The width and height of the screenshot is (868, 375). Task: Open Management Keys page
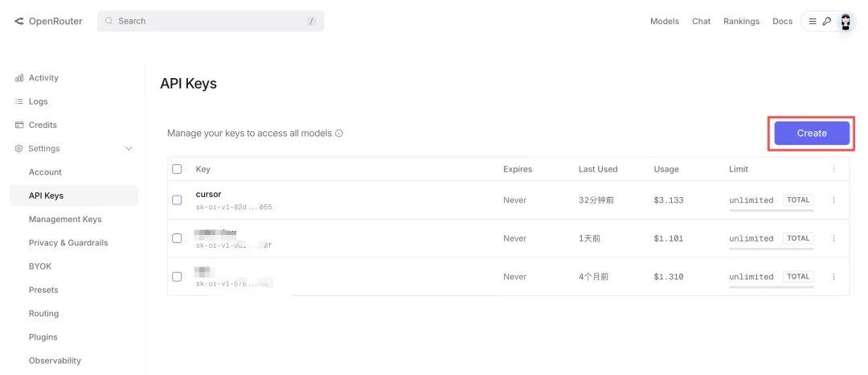(65, 220)
